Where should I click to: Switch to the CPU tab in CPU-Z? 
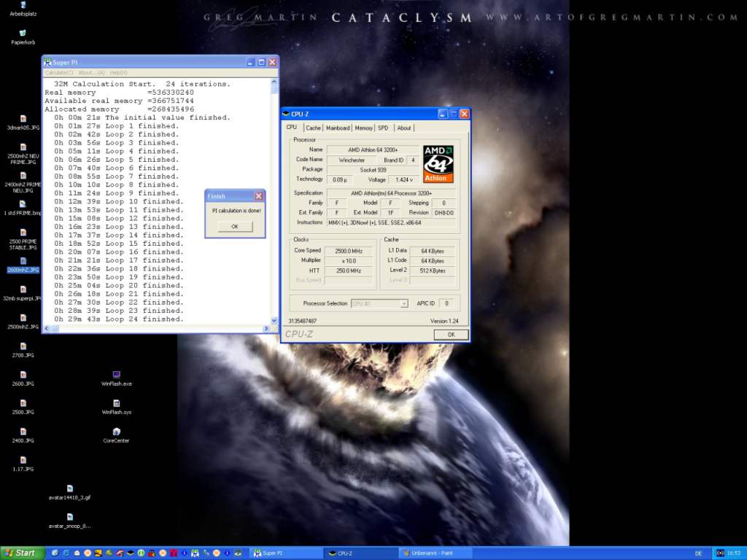tap(292, 128)
